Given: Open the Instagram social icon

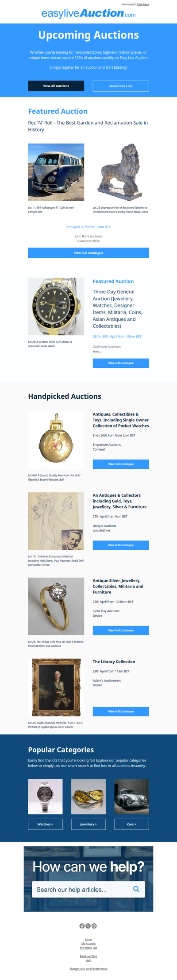Looking at the screenshot, I should 94,926.
